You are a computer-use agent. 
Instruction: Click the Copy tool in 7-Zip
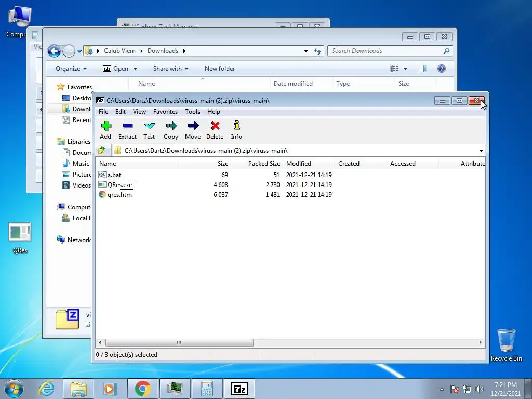tap(171, 130)
